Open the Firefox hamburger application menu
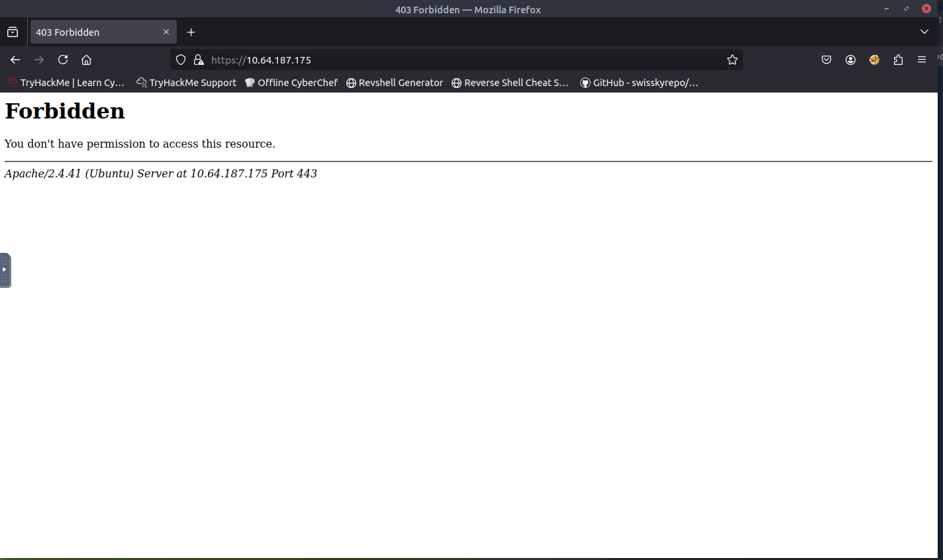The image size is (943, 560). 921,60
